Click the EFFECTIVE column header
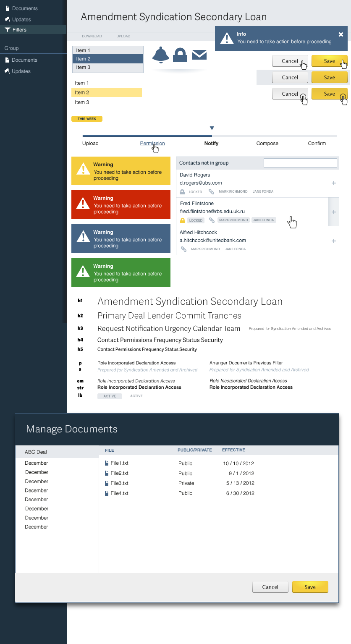The height and width of the screenshot is (644, 351). click(x=233, y=450)
